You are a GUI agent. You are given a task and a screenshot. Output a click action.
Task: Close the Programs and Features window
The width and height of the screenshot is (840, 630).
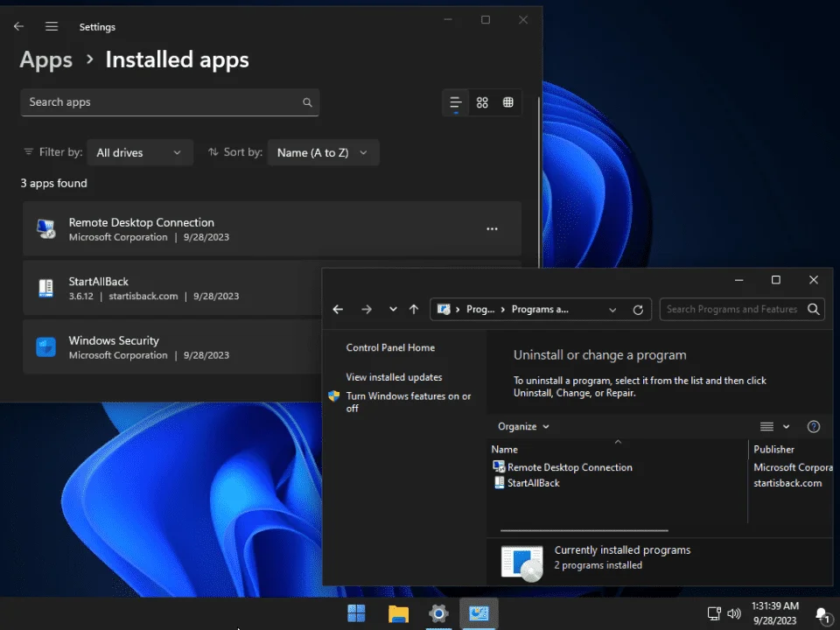coord(813,280)
